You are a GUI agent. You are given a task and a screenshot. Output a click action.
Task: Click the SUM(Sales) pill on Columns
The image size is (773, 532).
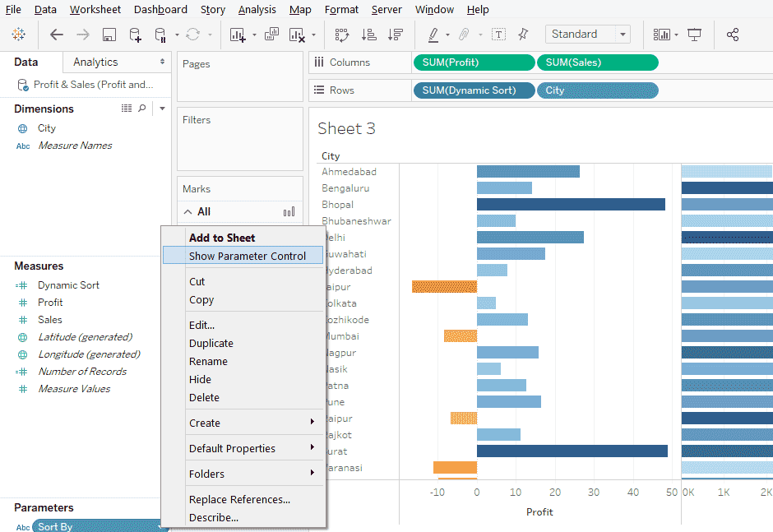point(597,62)
